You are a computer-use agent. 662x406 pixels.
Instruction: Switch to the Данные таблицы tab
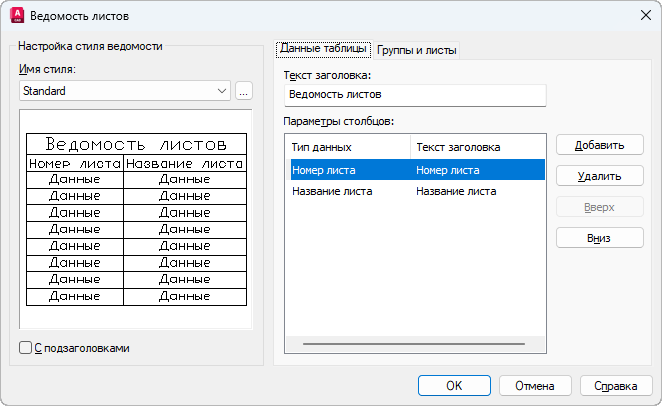[x=322, y=49]
